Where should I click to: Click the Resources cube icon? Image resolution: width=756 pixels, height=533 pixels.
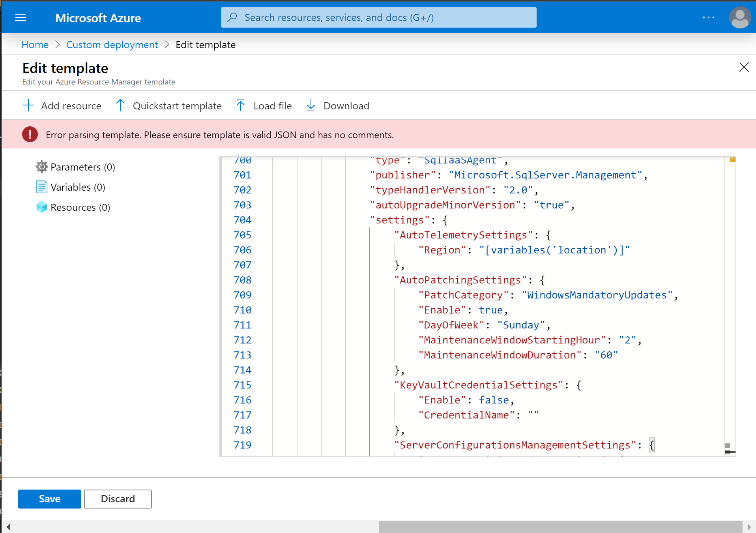(x=41, y=207)
